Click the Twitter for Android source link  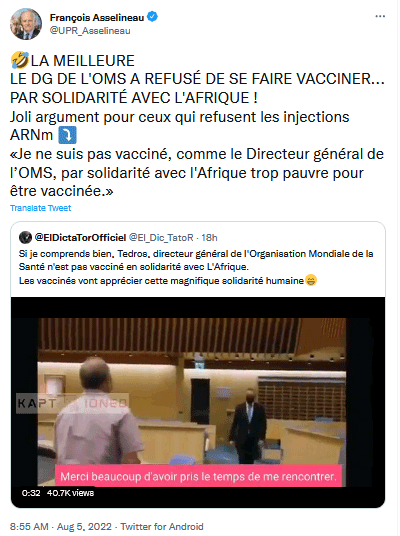point(162,526)
